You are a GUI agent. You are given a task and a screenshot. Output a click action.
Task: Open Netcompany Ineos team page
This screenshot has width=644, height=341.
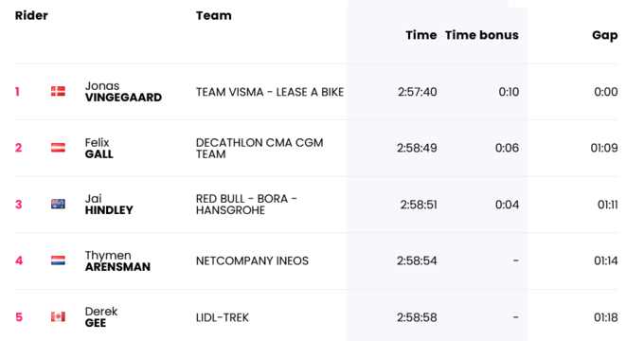(x=252, y=260)
